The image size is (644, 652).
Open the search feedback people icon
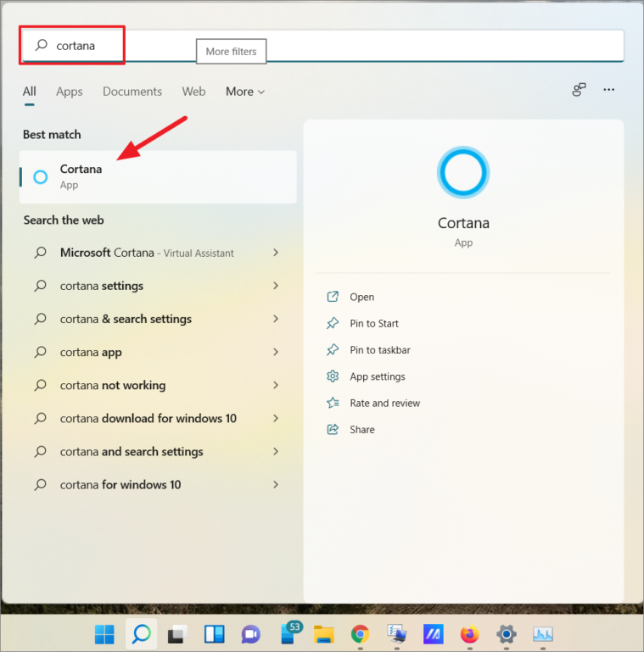[579, 89]
